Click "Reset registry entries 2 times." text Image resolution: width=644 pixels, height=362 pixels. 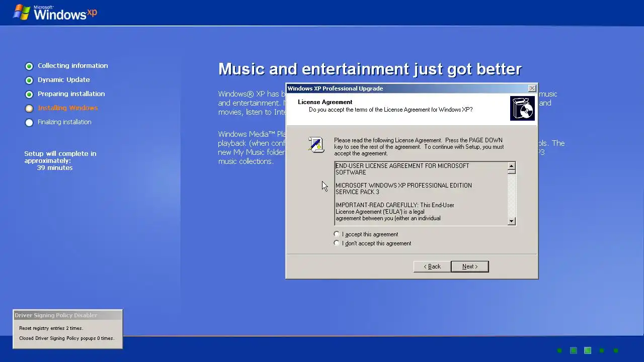tap(51, 328)
